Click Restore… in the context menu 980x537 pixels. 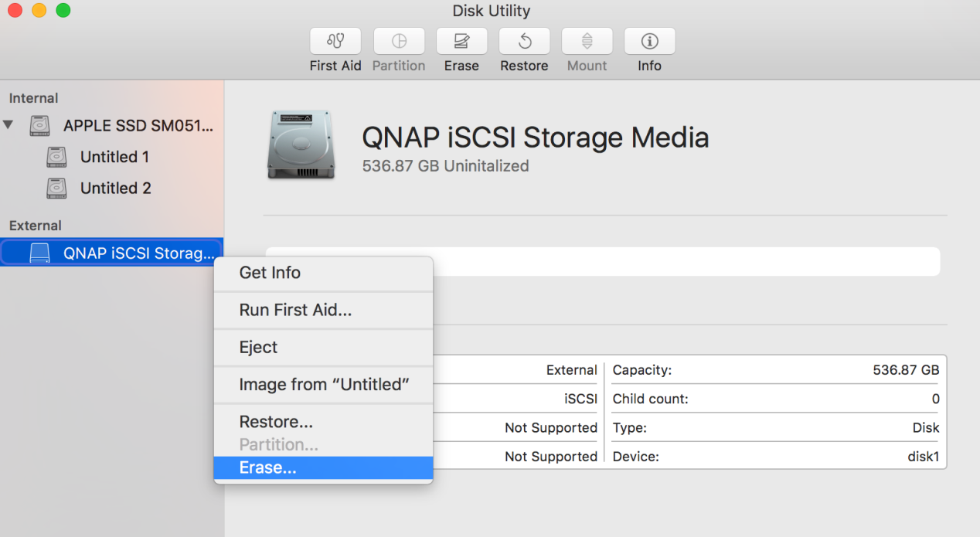point(276,422)
